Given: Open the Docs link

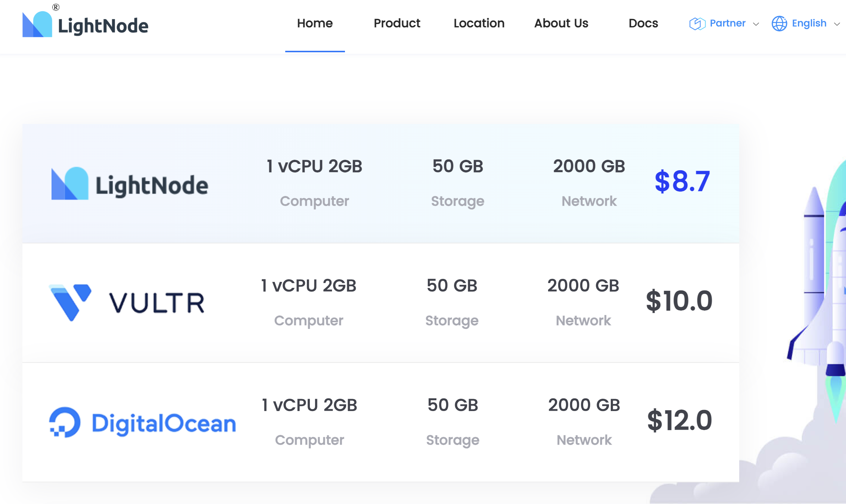Looking at the screenshot, I should point(643,23).
